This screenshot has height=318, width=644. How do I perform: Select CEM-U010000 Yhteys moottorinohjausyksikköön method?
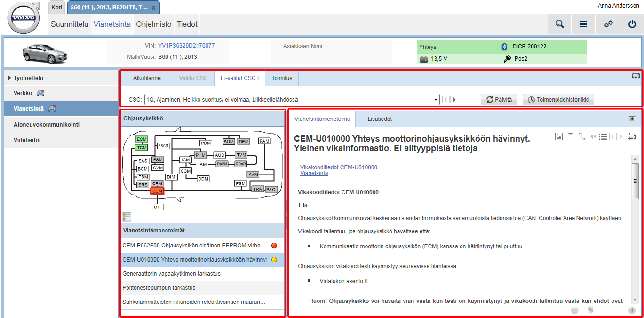203,260
